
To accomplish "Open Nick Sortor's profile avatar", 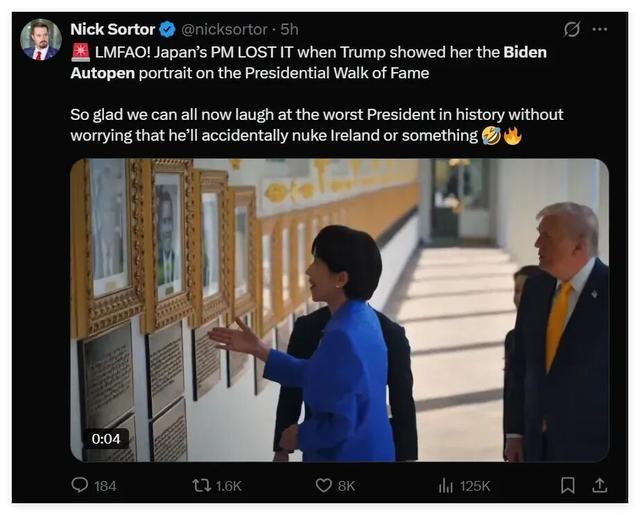I will pos(41,39).
